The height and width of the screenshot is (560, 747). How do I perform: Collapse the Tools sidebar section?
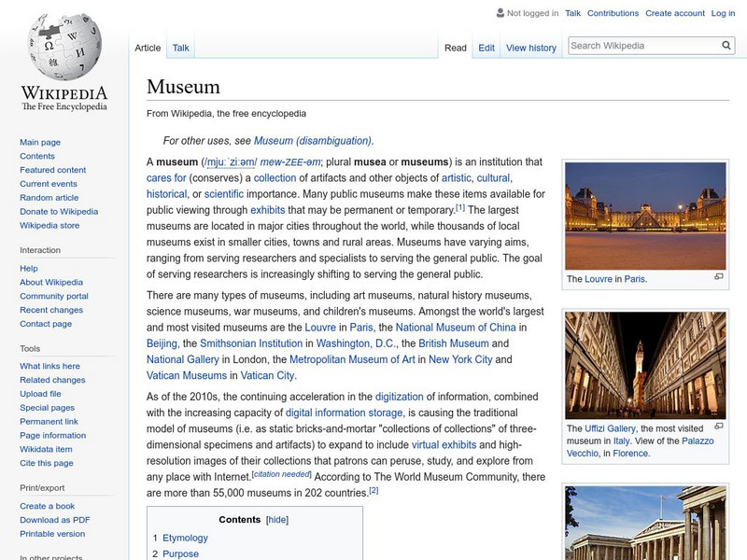click(x=30, y=348)
